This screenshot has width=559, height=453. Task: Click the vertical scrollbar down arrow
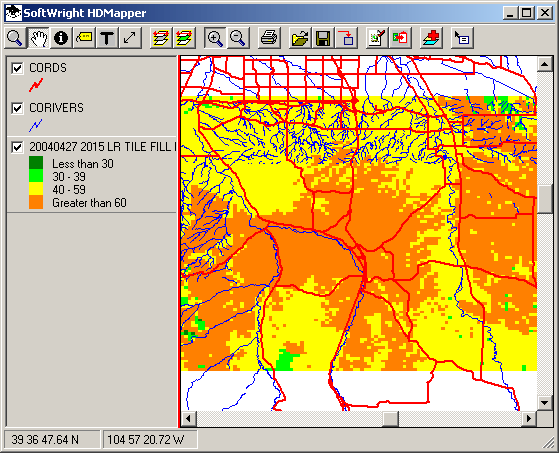click(544, 403)
